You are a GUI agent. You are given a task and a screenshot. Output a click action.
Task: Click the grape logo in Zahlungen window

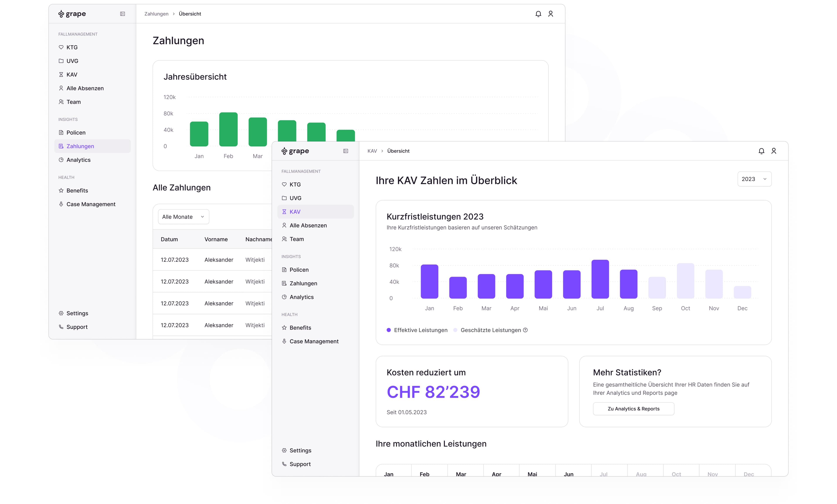tap(72, 14)
